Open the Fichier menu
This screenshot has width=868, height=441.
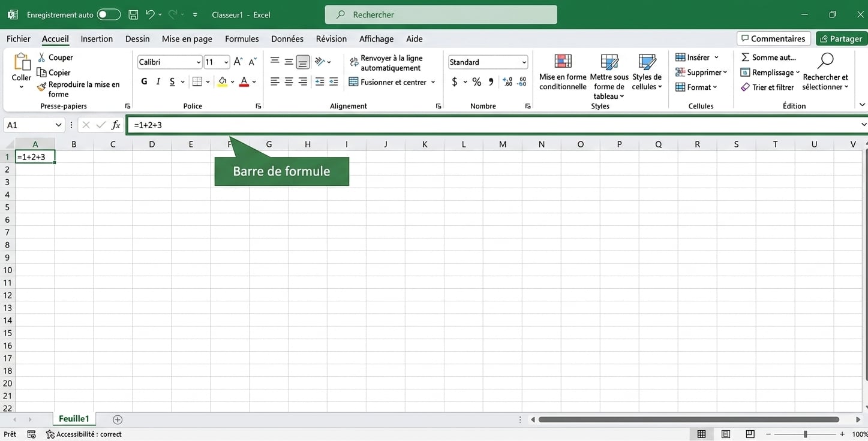click(19, 39)
